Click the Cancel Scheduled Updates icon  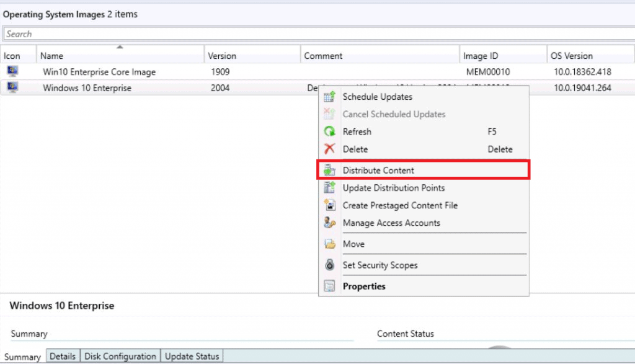coord(329,114)
